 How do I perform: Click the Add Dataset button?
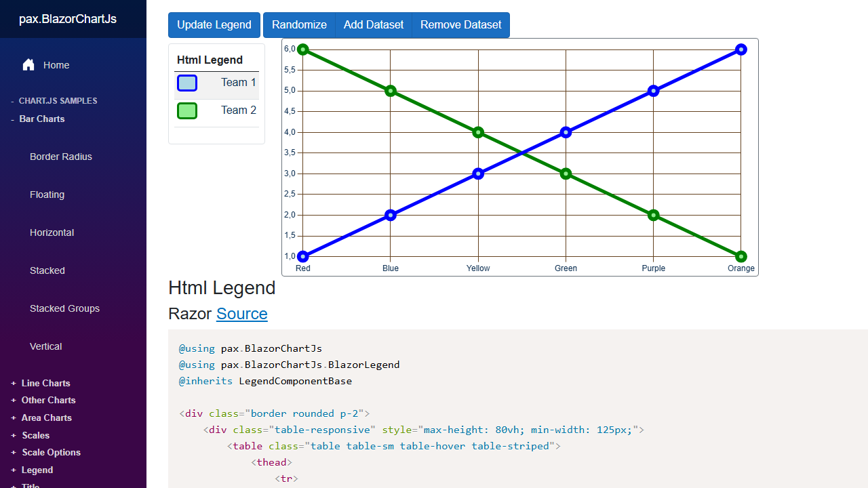tap(374, 25)
